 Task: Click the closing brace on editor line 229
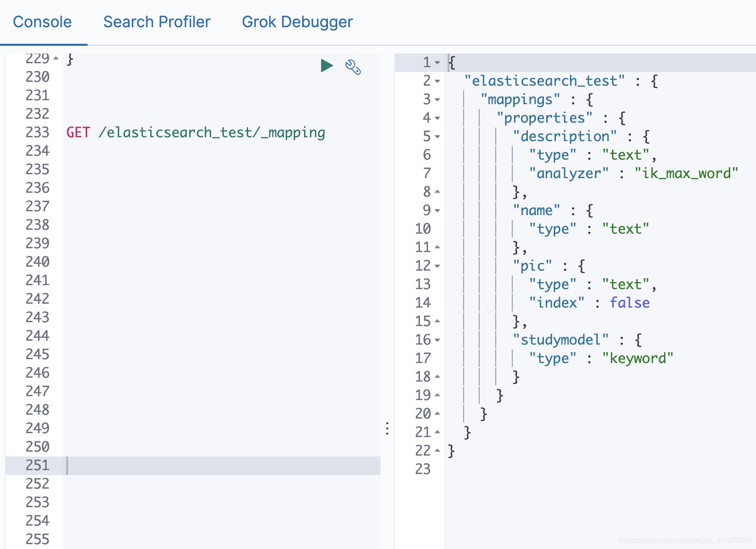pyautogui.click(x=70, y=59)
